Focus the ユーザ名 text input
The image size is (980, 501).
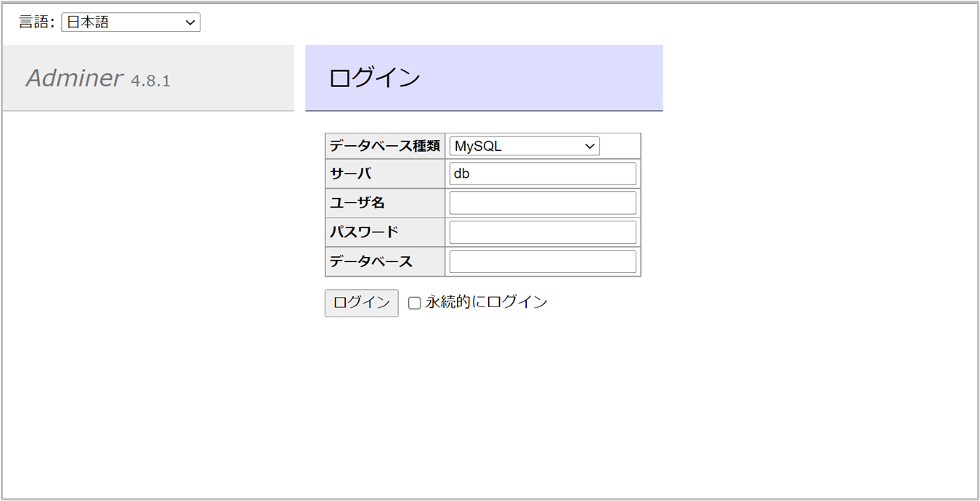[x=542, y=203]
